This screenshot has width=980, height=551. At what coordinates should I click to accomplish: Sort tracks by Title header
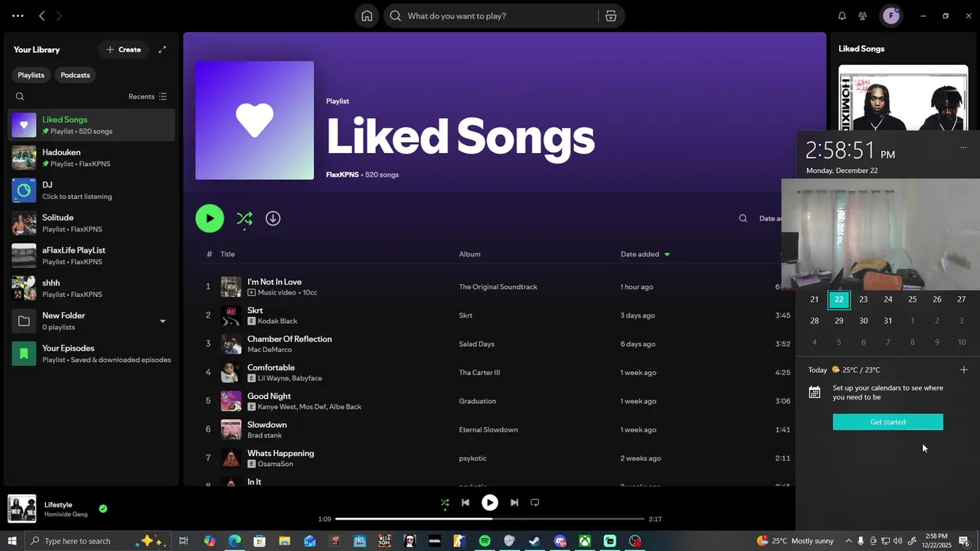[227, 254]
